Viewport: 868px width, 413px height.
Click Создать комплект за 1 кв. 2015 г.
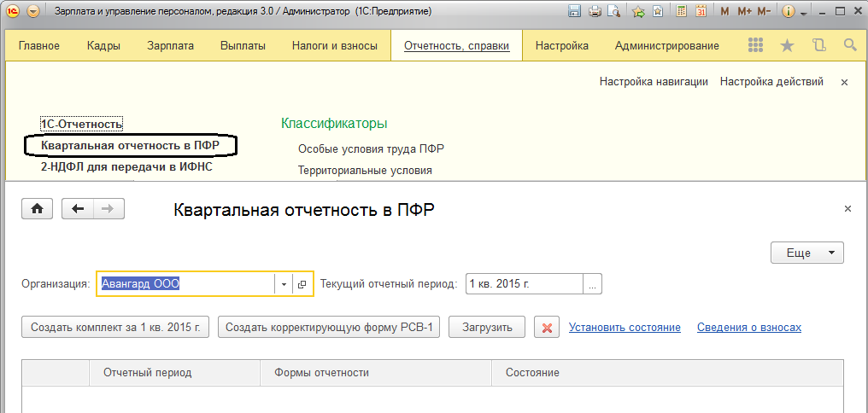tap(115, 327)
